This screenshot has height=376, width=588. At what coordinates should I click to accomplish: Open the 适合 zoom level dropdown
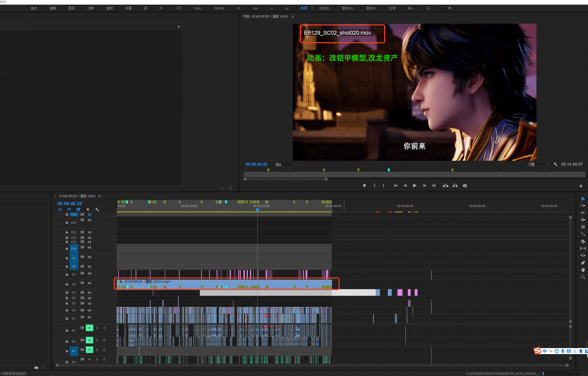point(285,164)
